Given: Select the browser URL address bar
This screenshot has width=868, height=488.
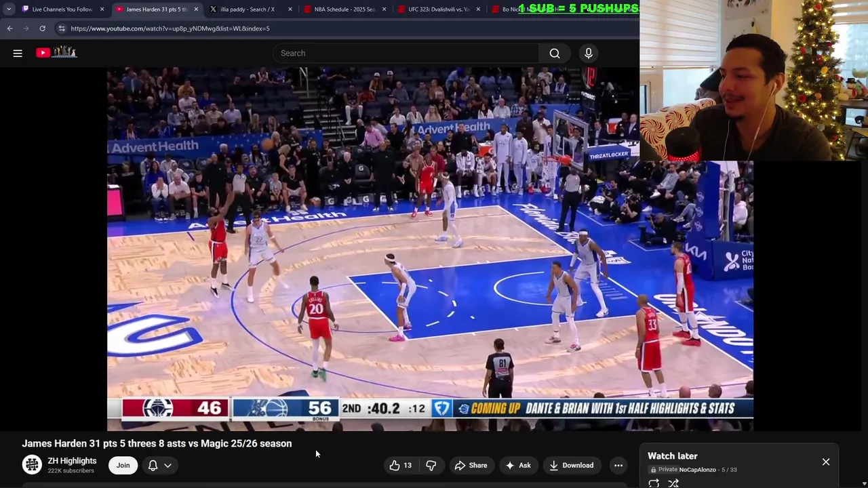Looking at the screenshot, I should point(346,28).
